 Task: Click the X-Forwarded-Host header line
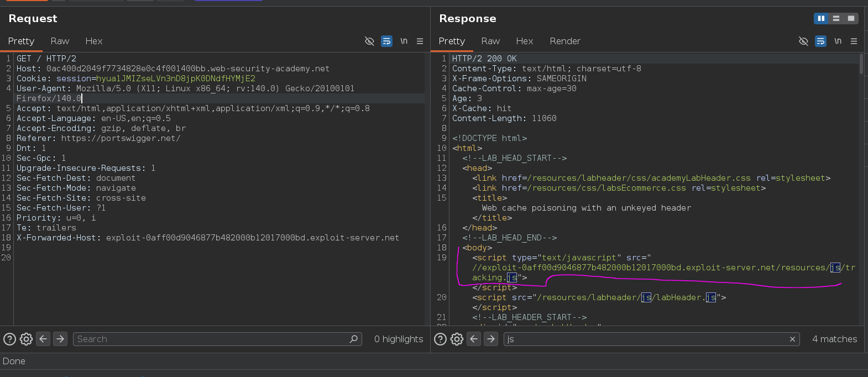point(208,238)
